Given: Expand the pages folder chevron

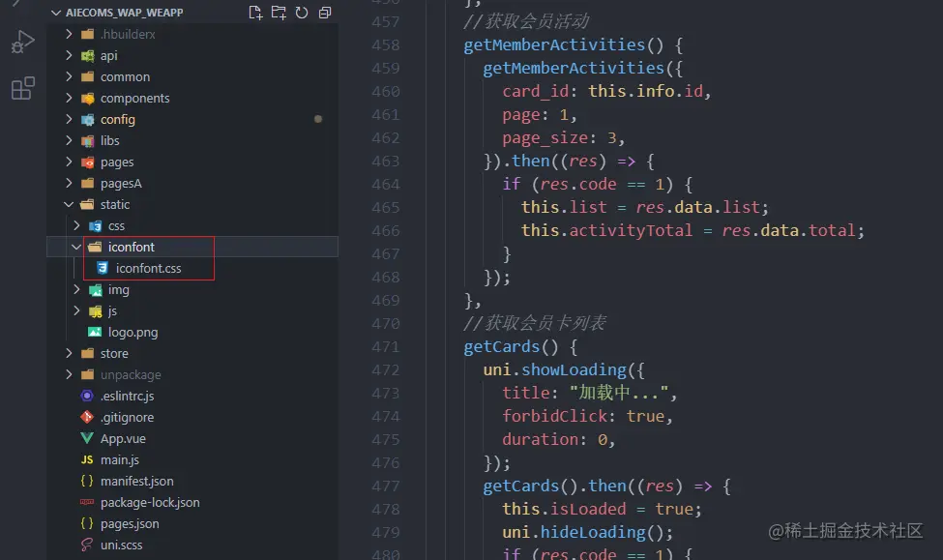Looking at the screenshot, I should click(x=69, y=162).
